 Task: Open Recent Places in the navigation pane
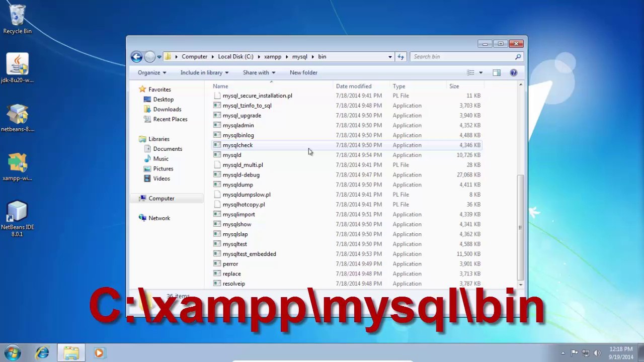point(170,119)
